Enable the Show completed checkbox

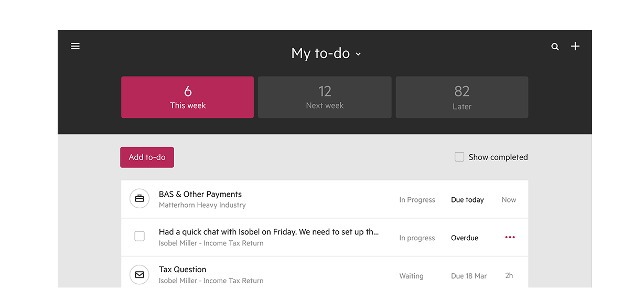click(x=459, y=157)
